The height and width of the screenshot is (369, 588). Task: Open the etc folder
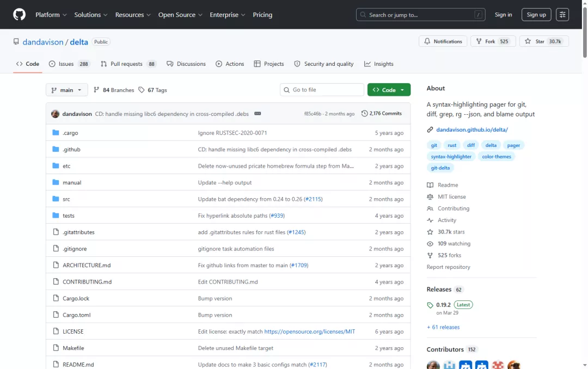[x=66, y=166]
